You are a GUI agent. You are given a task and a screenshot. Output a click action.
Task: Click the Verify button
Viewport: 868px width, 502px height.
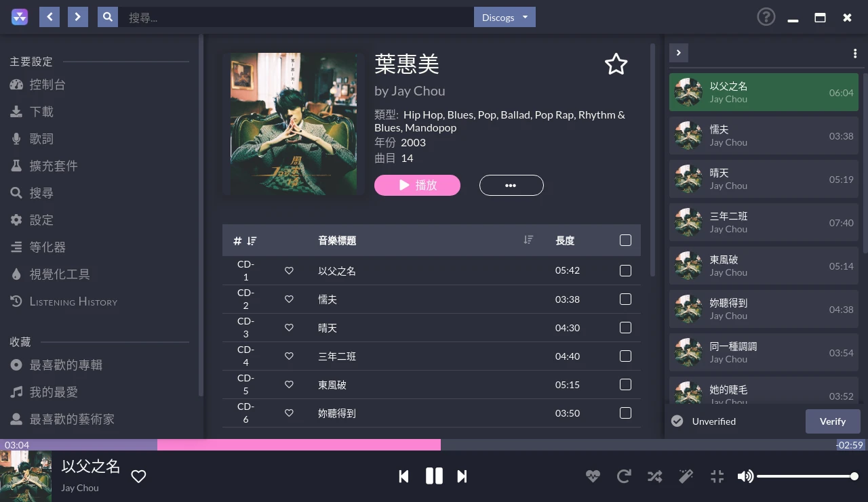point(833,421)
